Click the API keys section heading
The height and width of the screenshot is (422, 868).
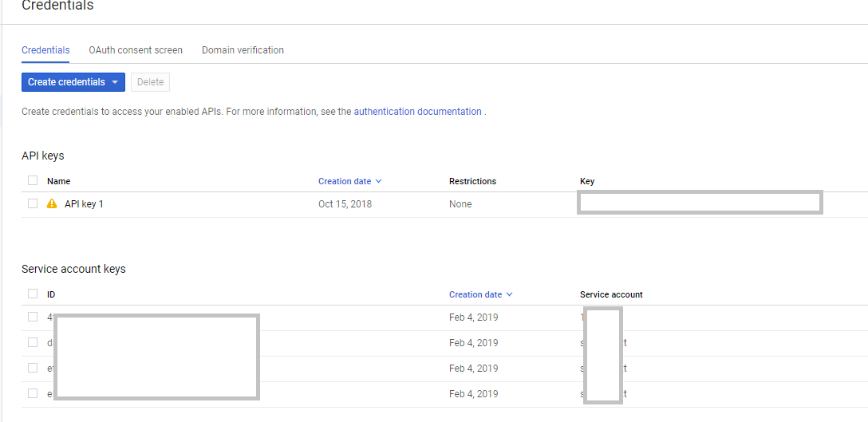[42, 156]
